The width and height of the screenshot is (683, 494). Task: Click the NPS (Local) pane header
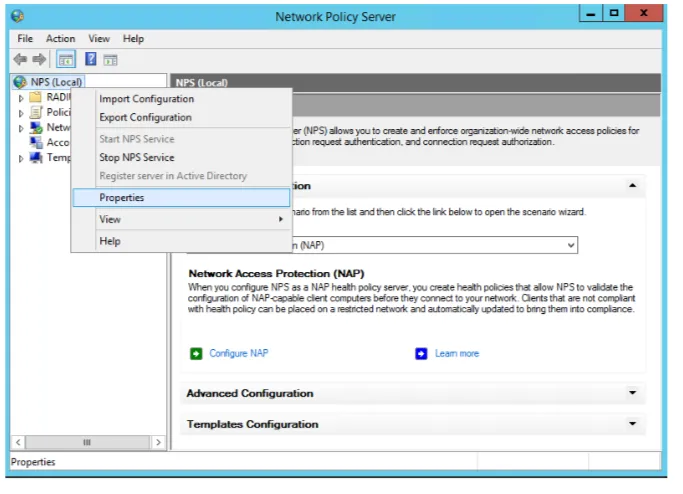click(416, 82)
